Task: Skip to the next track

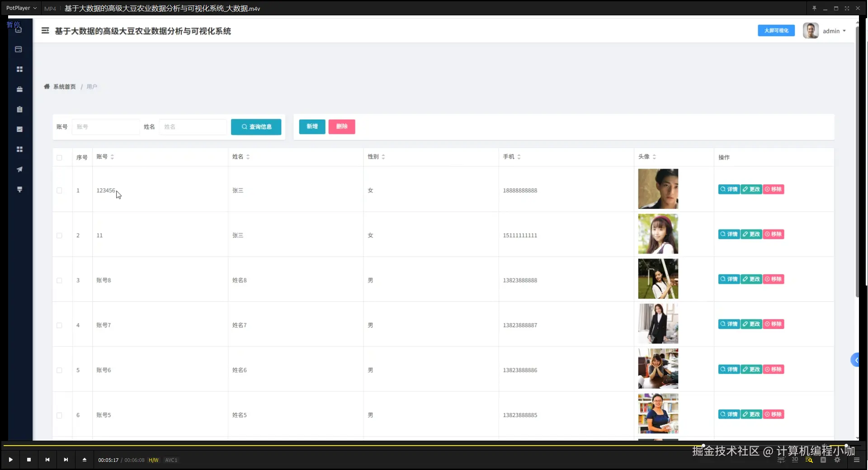Action: pos(66,460)
